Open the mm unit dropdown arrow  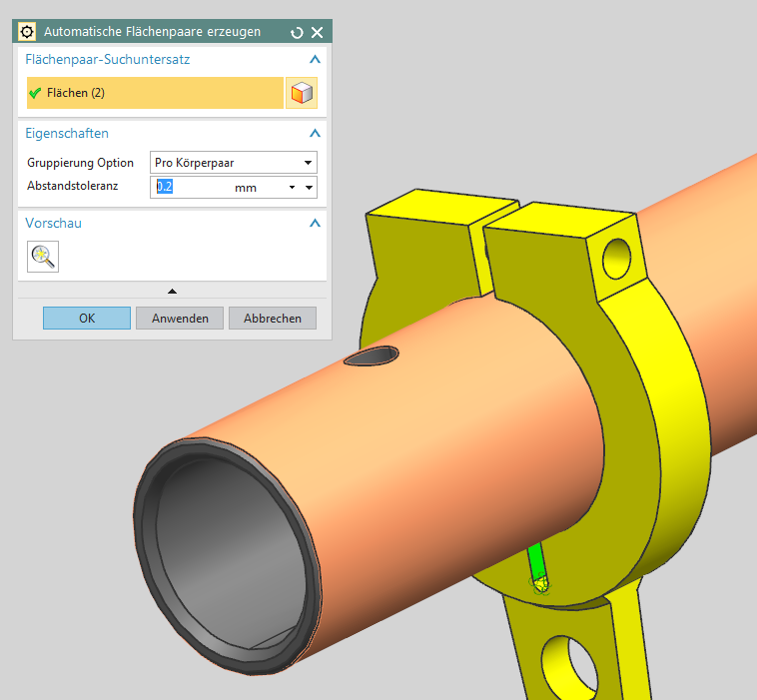click(x=292, y=188)
